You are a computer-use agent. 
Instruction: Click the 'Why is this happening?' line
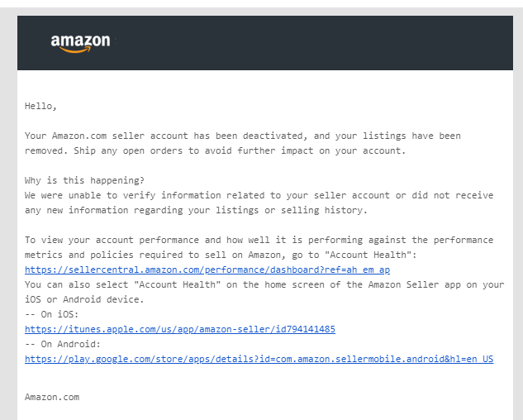(x=84, y=180)
